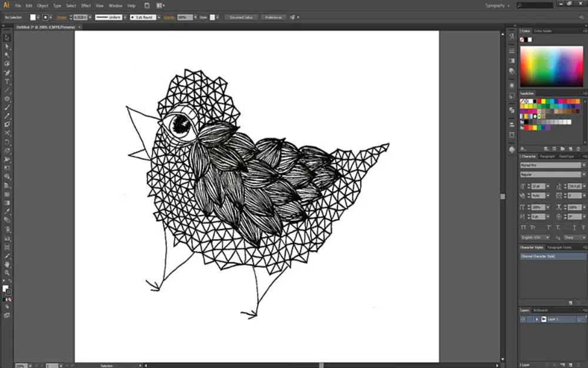Pick the Pen tool in toolbox

[x=8, y=72]
